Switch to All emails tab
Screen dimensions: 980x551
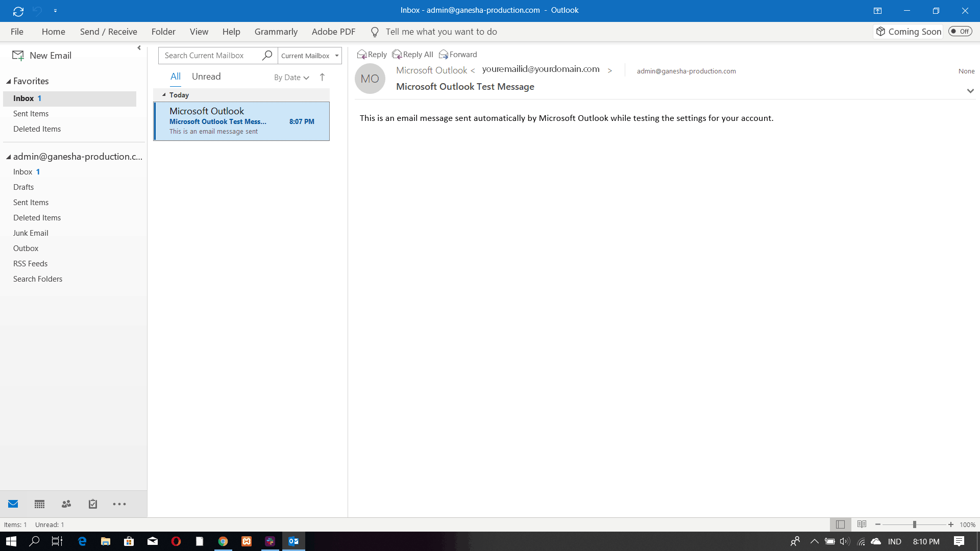(175, 76)
